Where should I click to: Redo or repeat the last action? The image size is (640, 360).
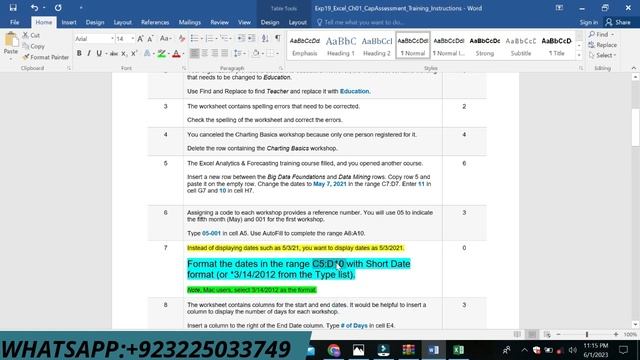point(58,8)
